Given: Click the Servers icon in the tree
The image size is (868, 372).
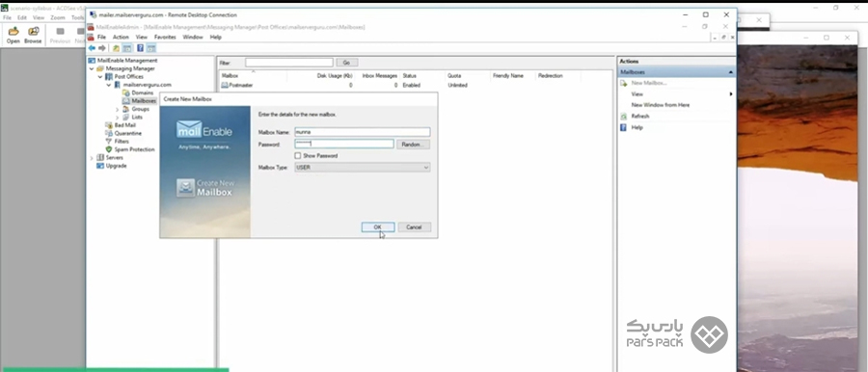Looking at the screenshot, I should coord(100,157).
